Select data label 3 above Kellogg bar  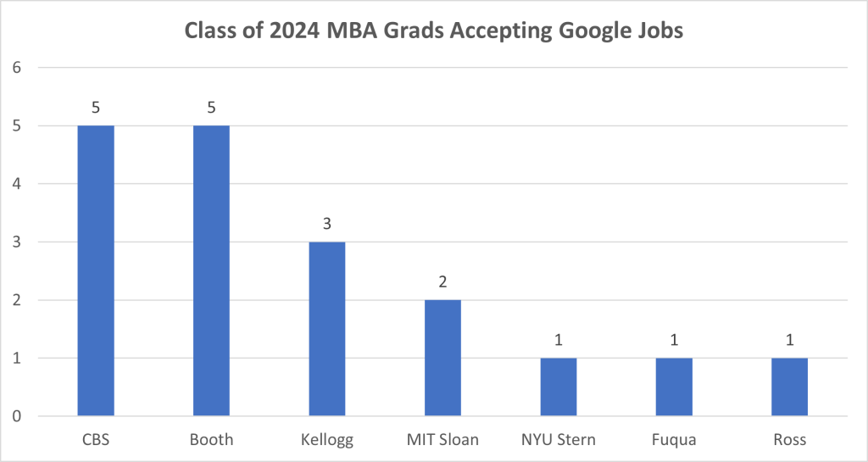click(327, 225)
